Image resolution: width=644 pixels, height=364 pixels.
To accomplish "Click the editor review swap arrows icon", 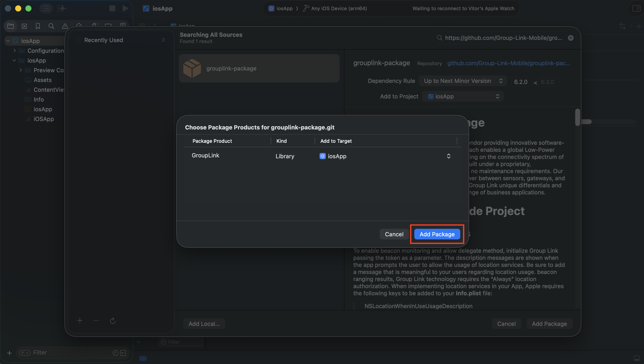I will 622,26.
